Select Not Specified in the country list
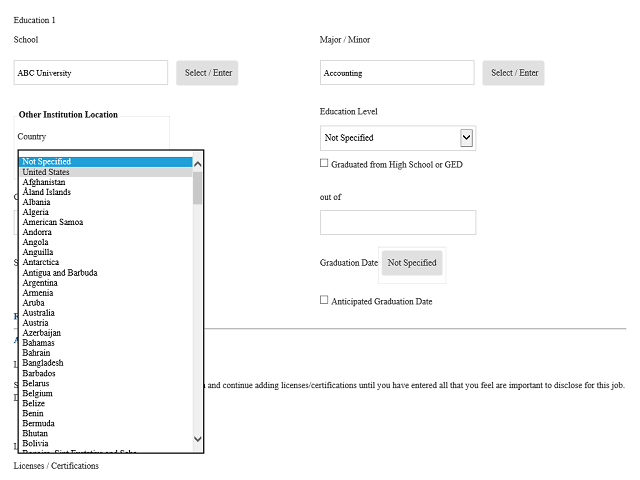 pos(106,162)
